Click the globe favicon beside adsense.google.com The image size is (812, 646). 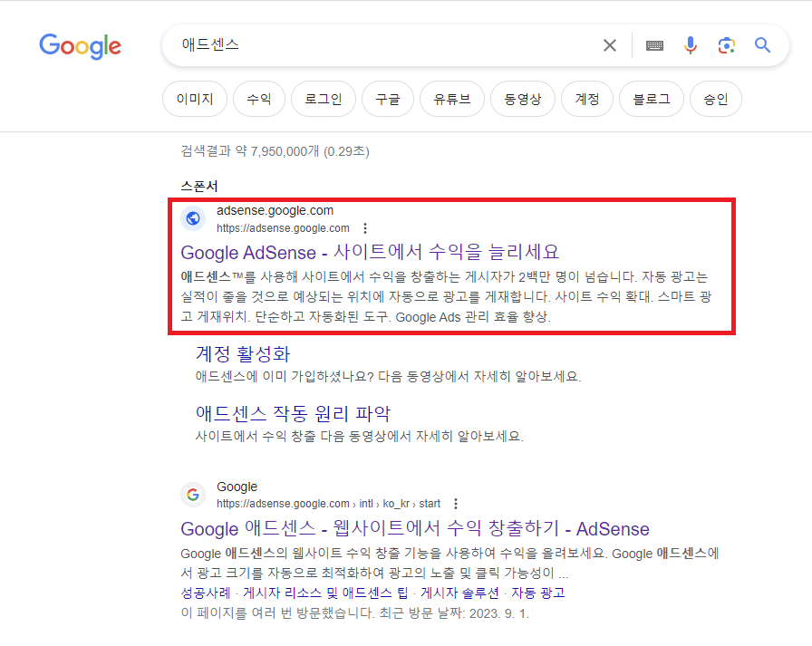192,218
